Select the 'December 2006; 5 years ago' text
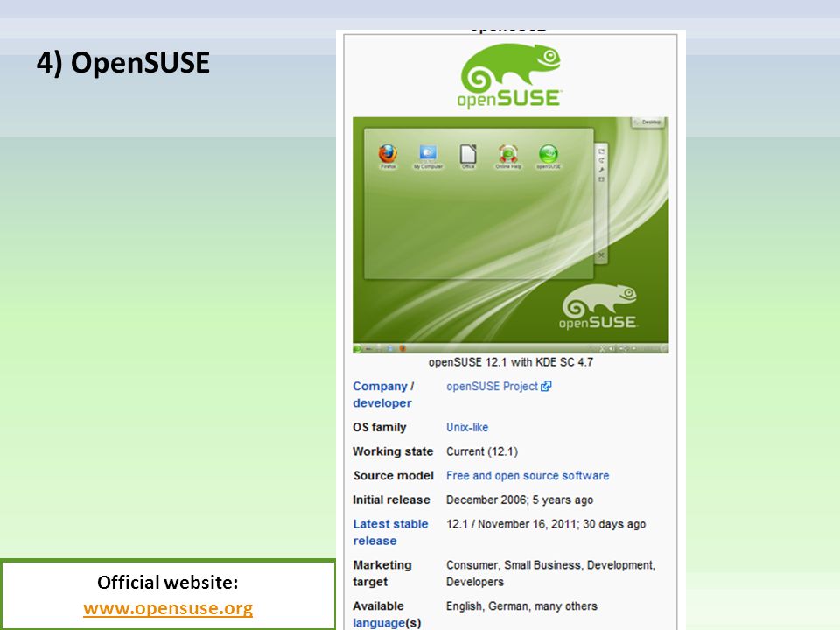Screen dimensions: 840x630 coord(520,500)
